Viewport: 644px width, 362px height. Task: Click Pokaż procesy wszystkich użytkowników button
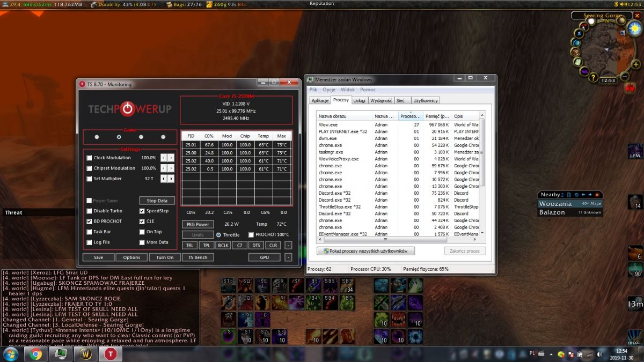coord(366,251)
